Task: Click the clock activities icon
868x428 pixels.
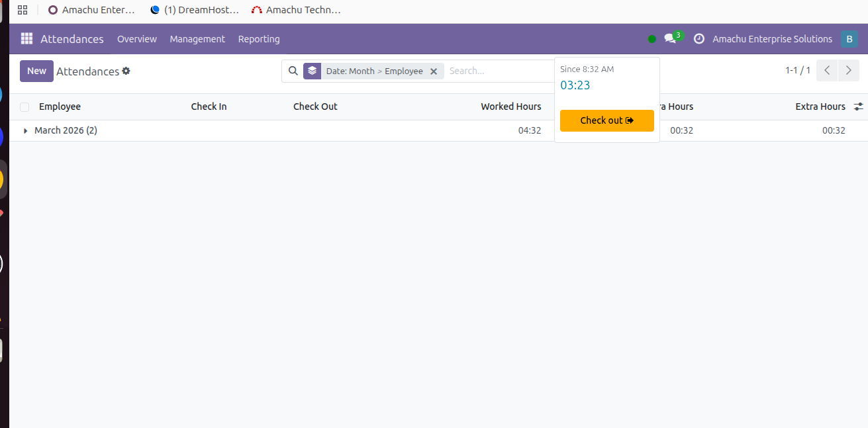Action: coord(699,39)
